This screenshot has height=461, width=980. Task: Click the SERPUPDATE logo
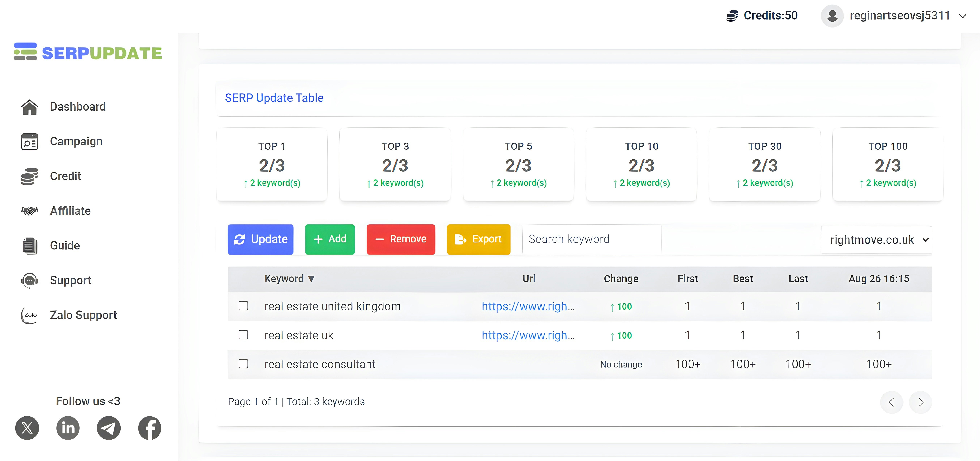(88, 52)
